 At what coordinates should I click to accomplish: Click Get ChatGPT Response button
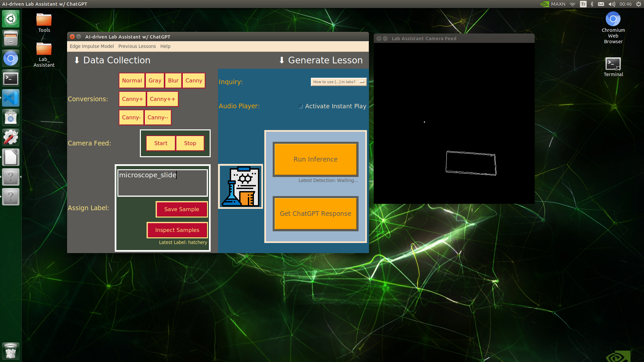pyautogui.click(x=315, y=214)
